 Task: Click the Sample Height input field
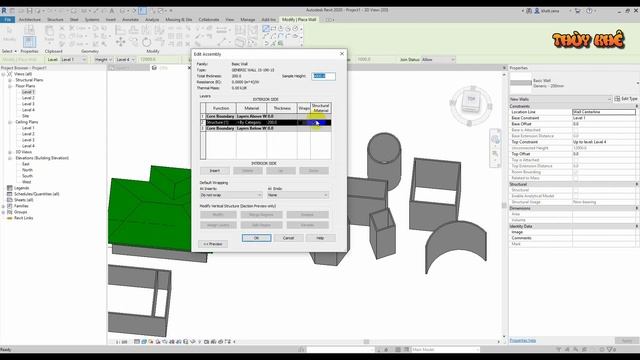pos(323,76)
